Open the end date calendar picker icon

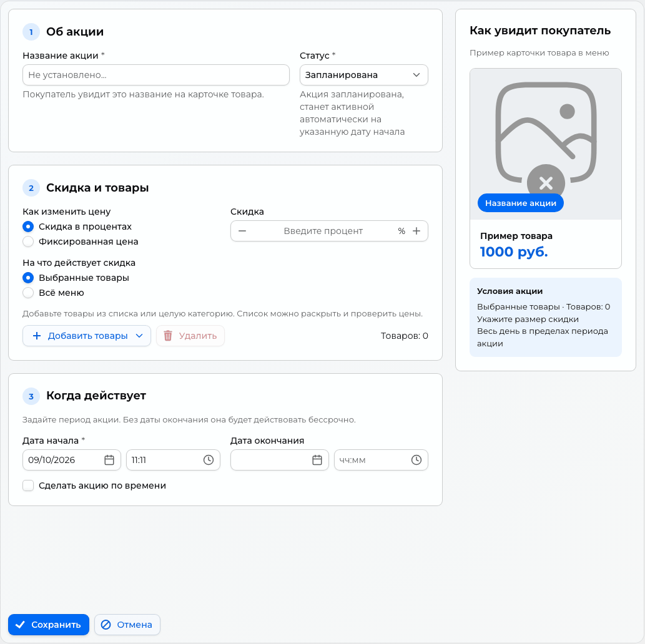(317, 460)
